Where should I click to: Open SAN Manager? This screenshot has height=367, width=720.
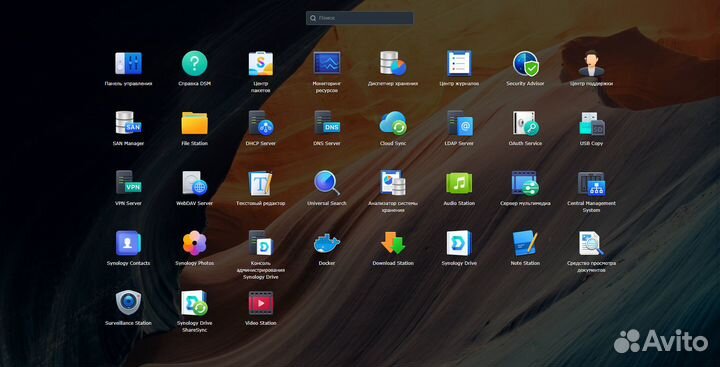128,123
